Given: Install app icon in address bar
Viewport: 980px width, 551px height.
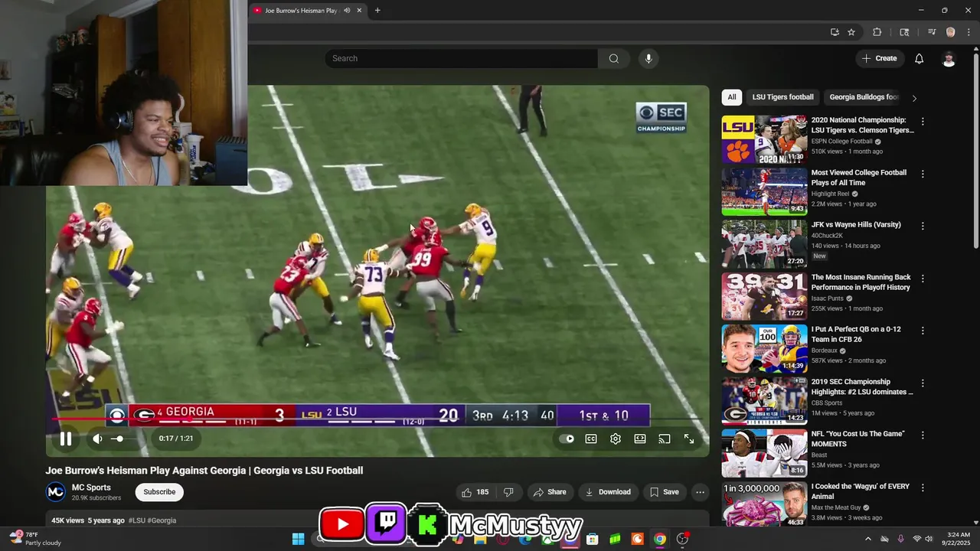Looking at the screenshot, I should point(835,32).
